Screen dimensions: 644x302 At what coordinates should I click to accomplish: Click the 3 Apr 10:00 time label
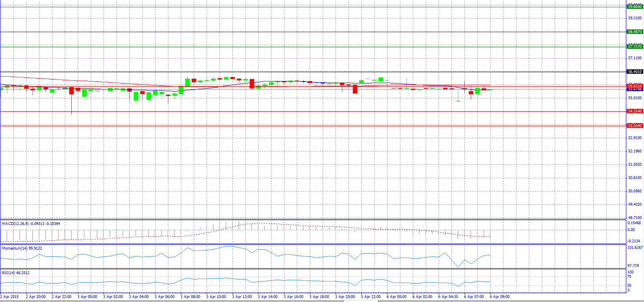(216, 297)
